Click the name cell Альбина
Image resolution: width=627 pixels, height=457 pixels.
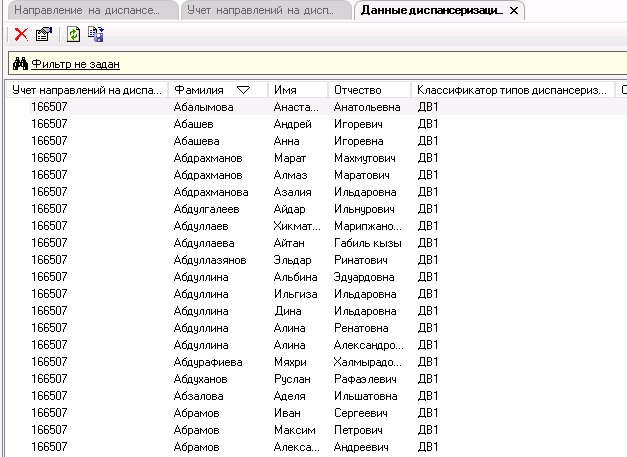(296, 277)
